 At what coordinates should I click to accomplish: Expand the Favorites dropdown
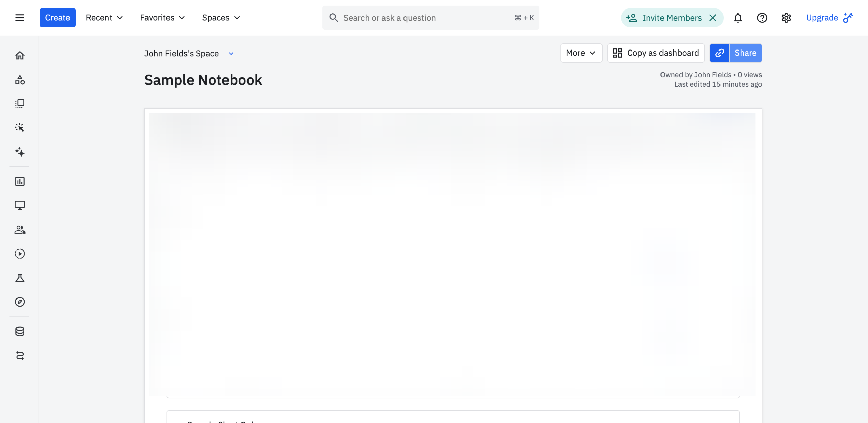tap(162, 18)
